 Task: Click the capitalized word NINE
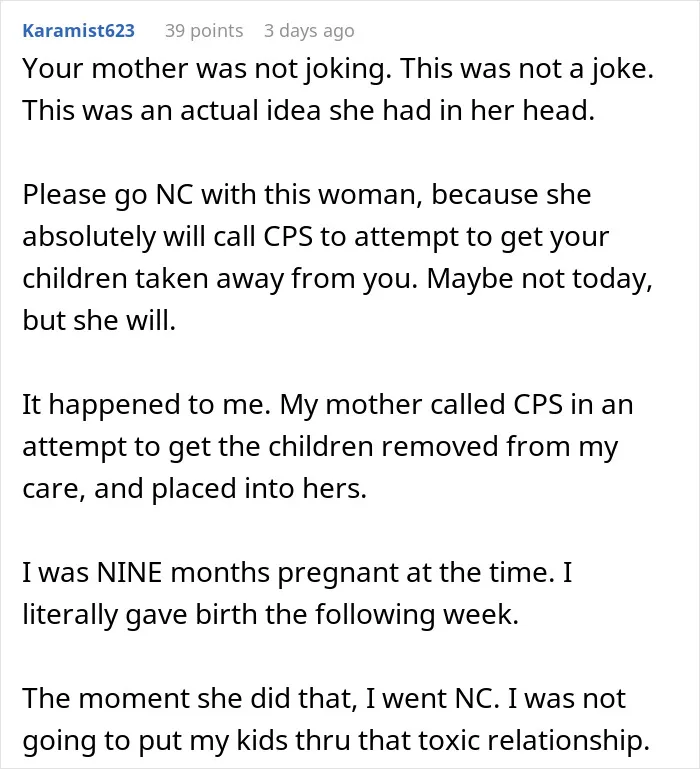point(129,572)
